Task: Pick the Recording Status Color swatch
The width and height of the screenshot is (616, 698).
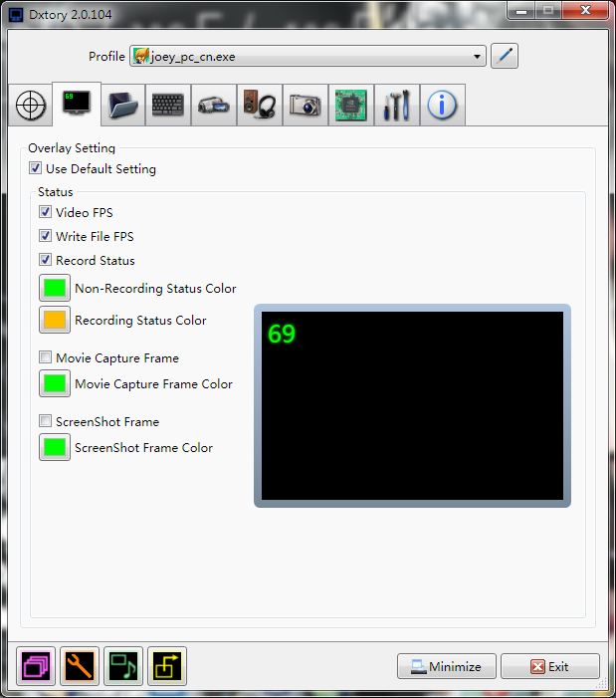Action: point(55,321)
